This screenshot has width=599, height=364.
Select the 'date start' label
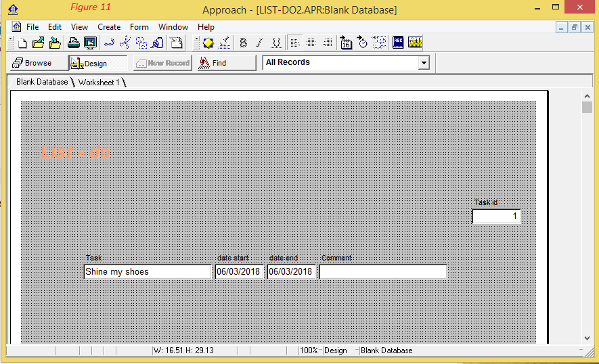pos(233,258)
